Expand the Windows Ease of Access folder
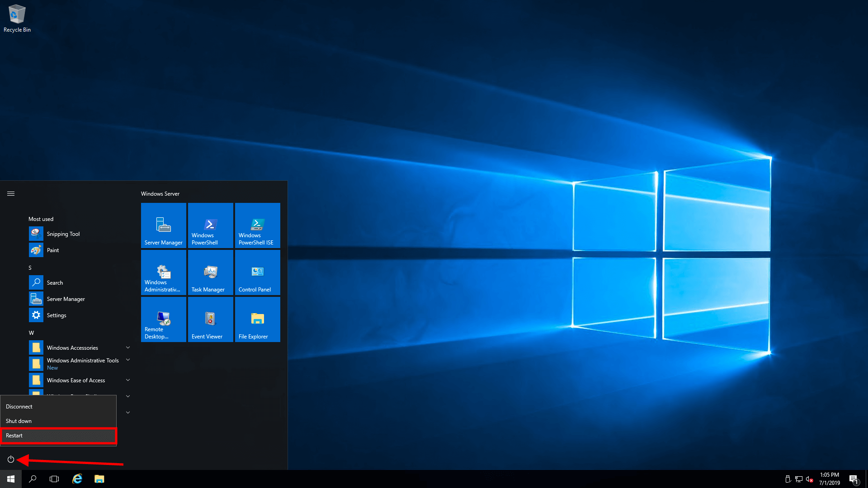 80,380
